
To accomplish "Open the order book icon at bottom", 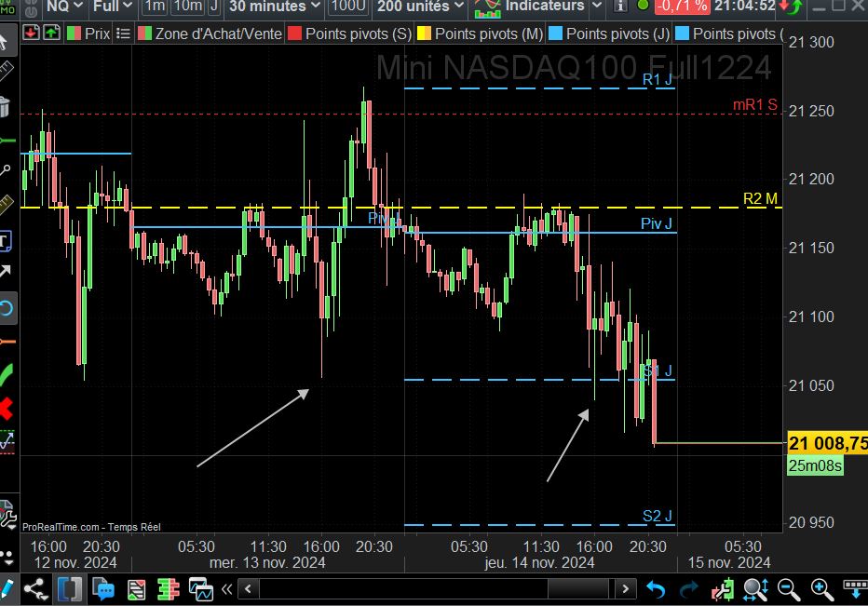I will [x=169, y=589].
